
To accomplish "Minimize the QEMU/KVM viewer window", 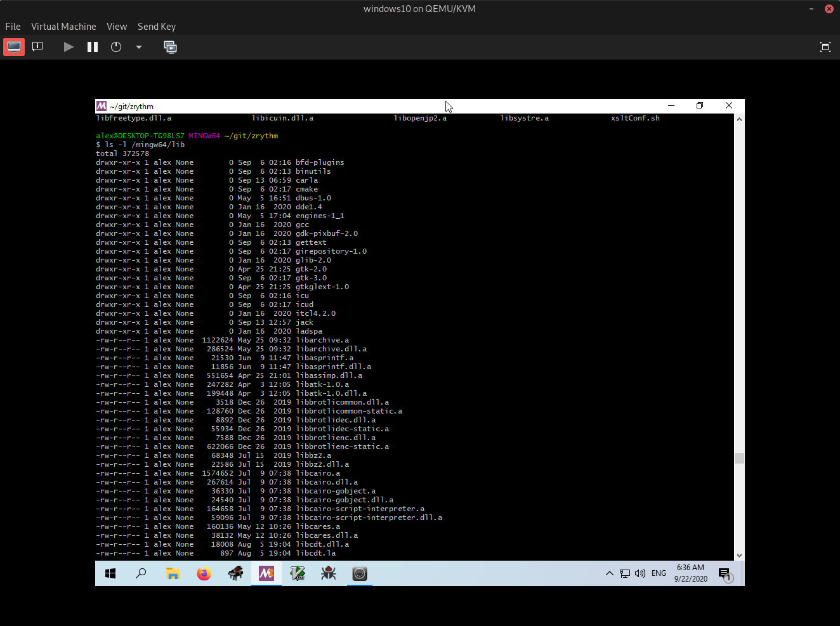I will [811, 9].
